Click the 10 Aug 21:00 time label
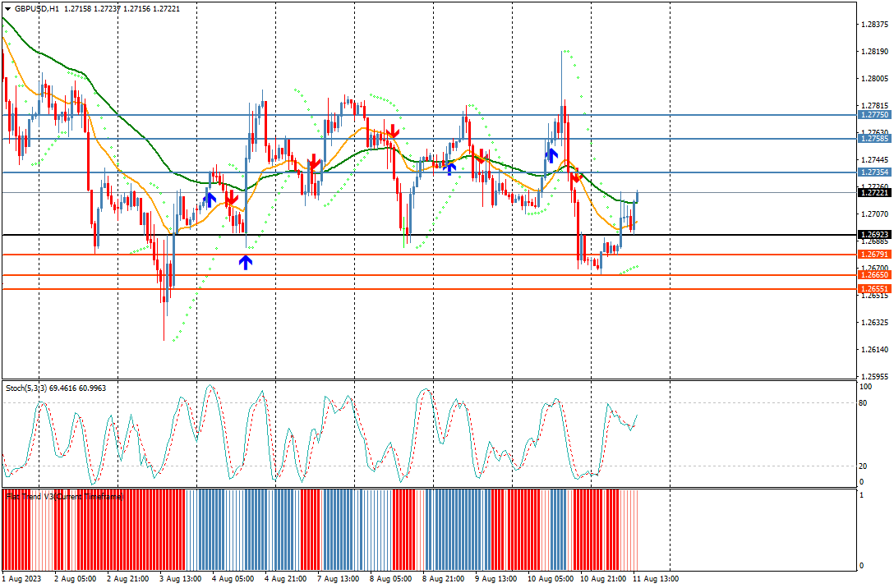Image resolution: width=894 pixels, height=588 pixels. [x=602, y=579]
